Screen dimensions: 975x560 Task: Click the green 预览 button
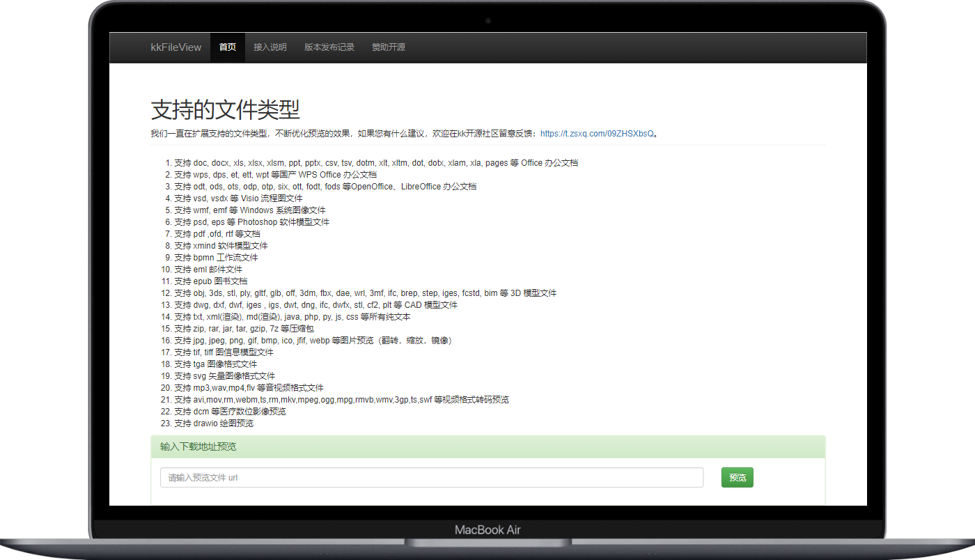click(738, 478)
